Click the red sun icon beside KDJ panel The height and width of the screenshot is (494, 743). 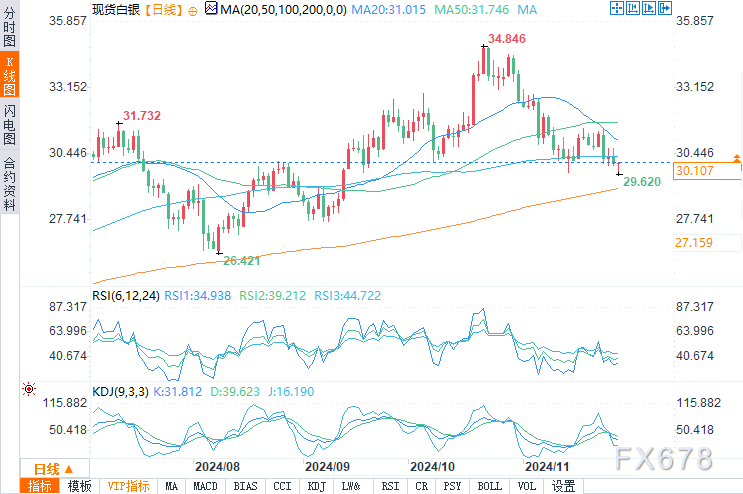pyautogui.click(x=29, y=389)
